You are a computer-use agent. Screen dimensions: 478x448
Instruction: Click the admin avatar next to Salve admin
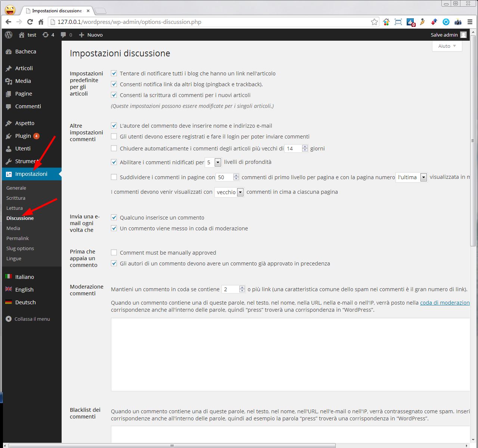[x=463, y=35]
